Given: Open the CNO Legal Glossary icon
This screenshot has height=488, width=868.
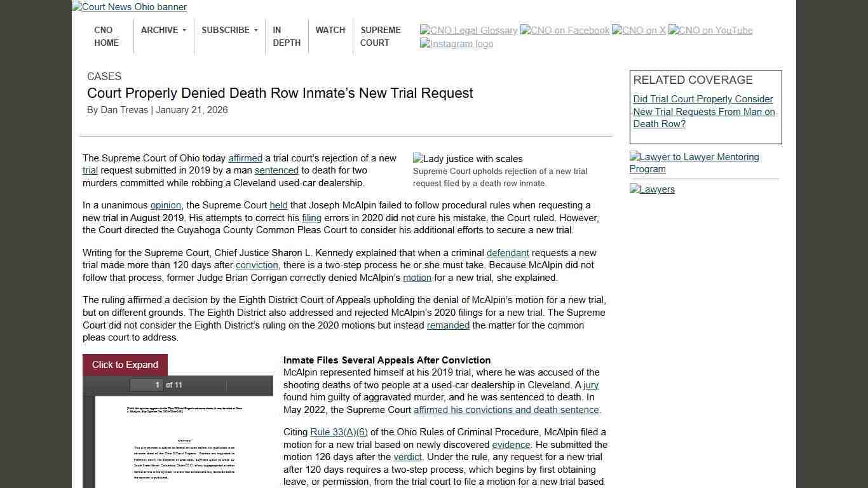Looking at the screenshot, I should (x=469, y=30).
